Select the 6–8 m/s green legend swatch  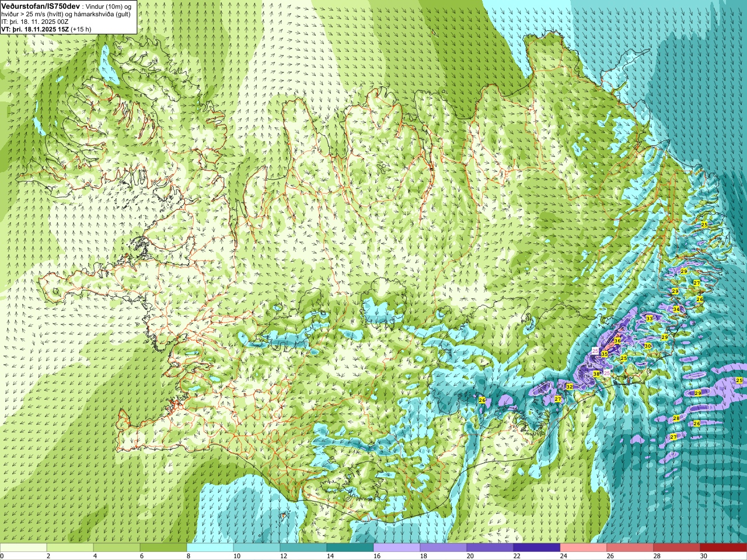click(163, 548)
